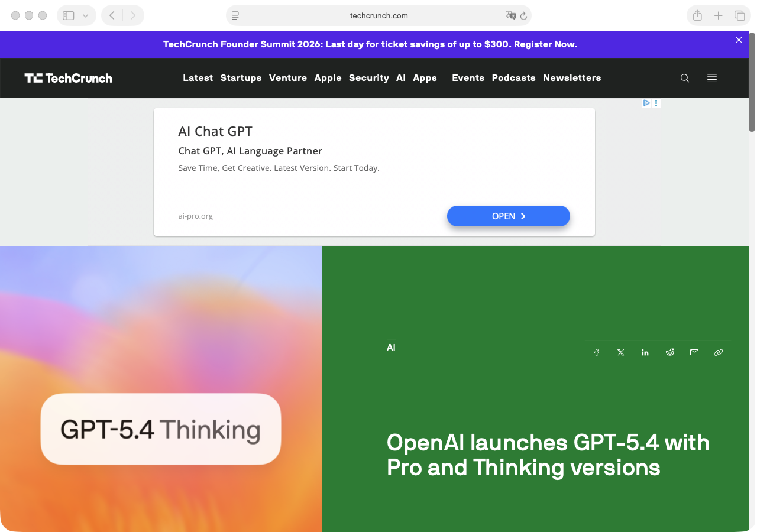Viewport: 757px width, 532px height.
Task: Click the Register Now link in the banner
Action: pyautogui.click(x=545, y=44)
